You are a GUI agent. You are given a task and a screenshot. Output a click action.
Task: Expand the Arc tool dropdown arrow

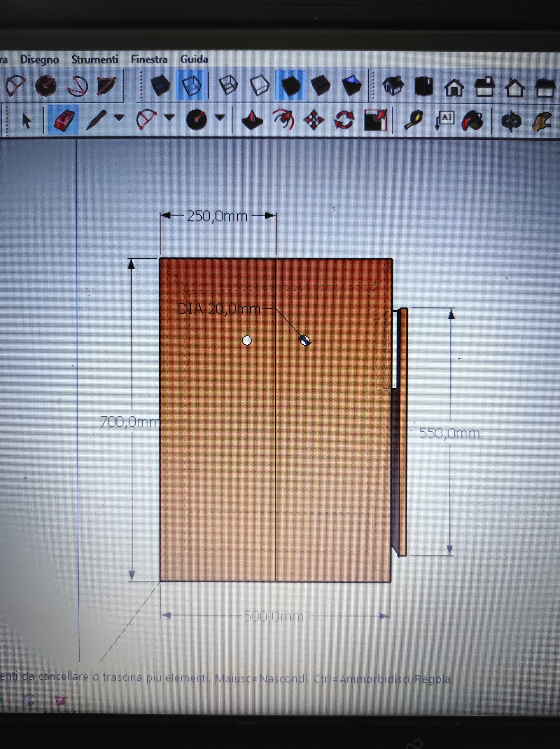coord(169,117)
